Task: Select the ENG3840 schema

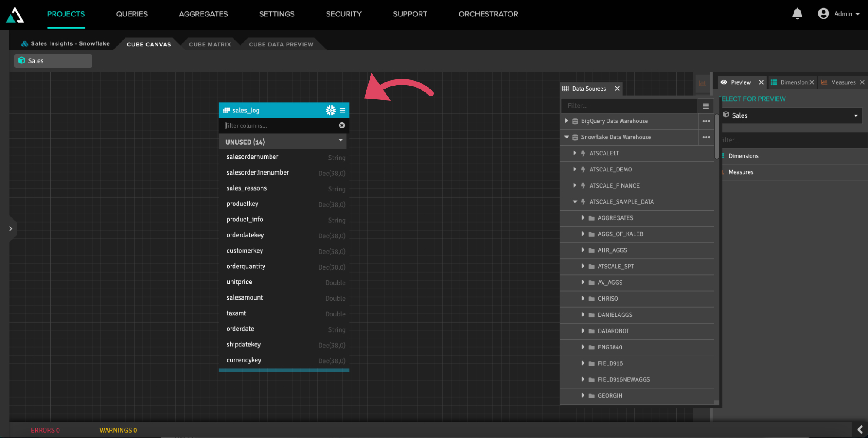Action: click(x=610, y=347)
